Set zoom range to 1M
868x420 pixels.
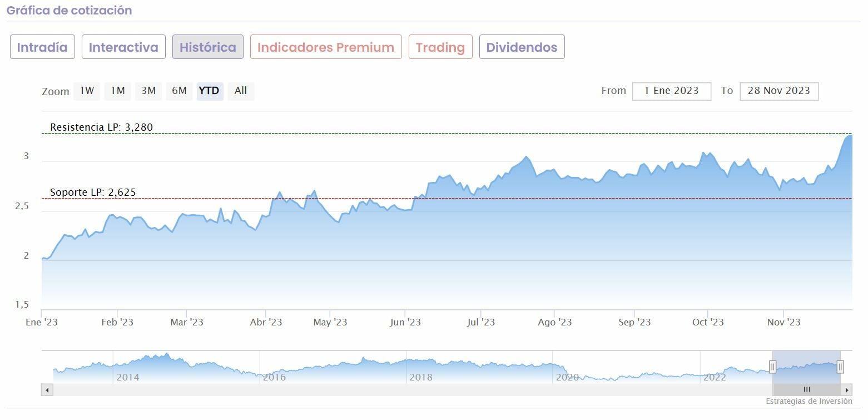117,91
